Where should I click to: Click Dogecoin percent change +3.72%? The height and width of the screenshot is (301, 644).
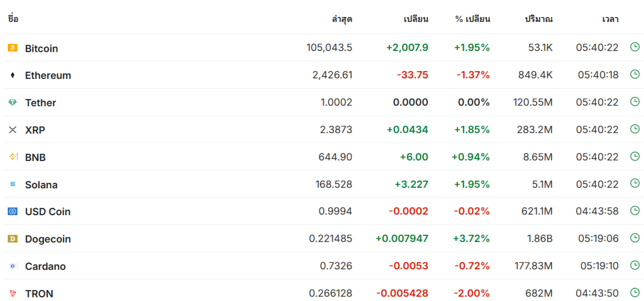click(x=472, y=239)
